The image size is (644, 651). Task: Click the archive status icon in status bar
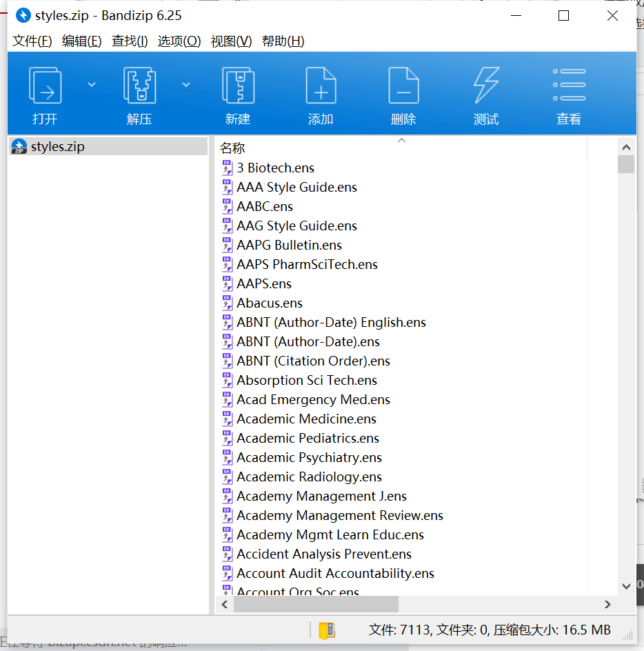coord(327,630)
